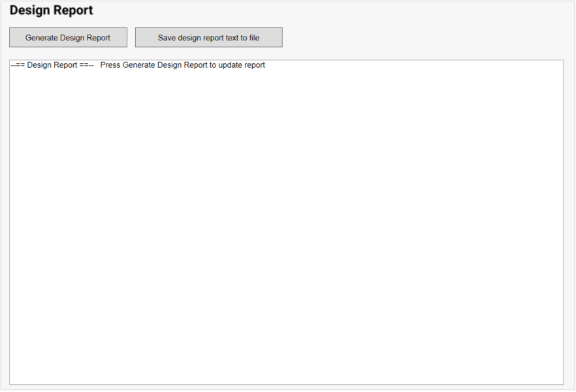576x392 pixels.
Task: Click the word "to" in report hint
Action: [213, 65]
